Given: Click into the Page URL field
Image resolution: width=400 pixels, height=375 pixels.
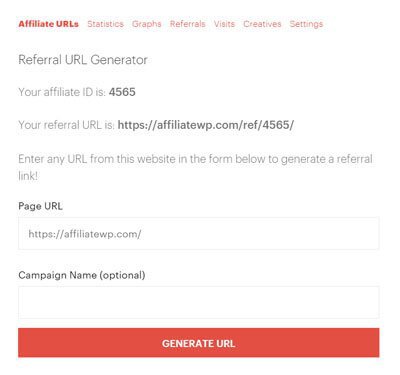Looking at the screenshot, I should pyautogui.click(x=199, y=233).
